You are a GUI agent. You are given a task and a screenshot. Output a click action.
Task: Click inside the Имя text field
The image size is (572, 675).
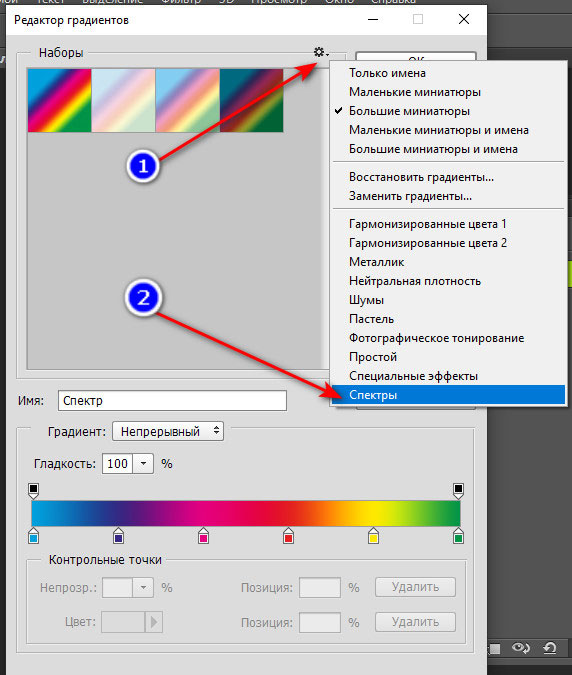[172, 400]
